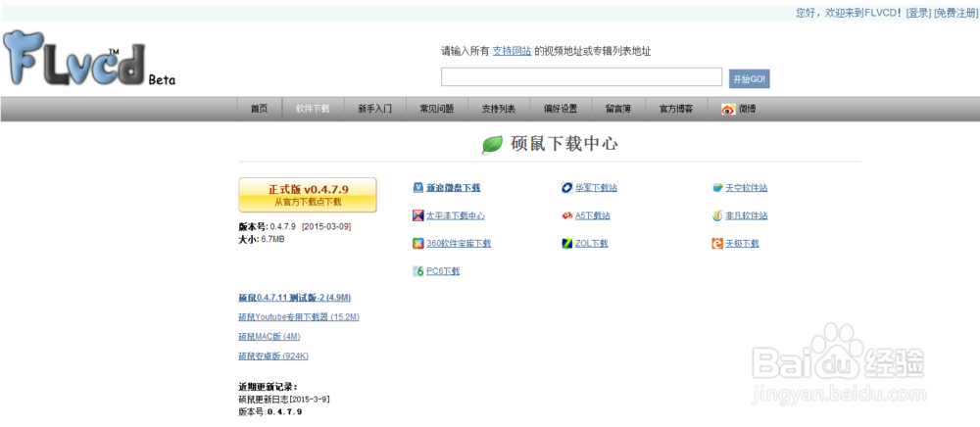This screenshot has height=427, width=980.
Task: Go to 首页 in the navigation bar
Action: (260, 110)
